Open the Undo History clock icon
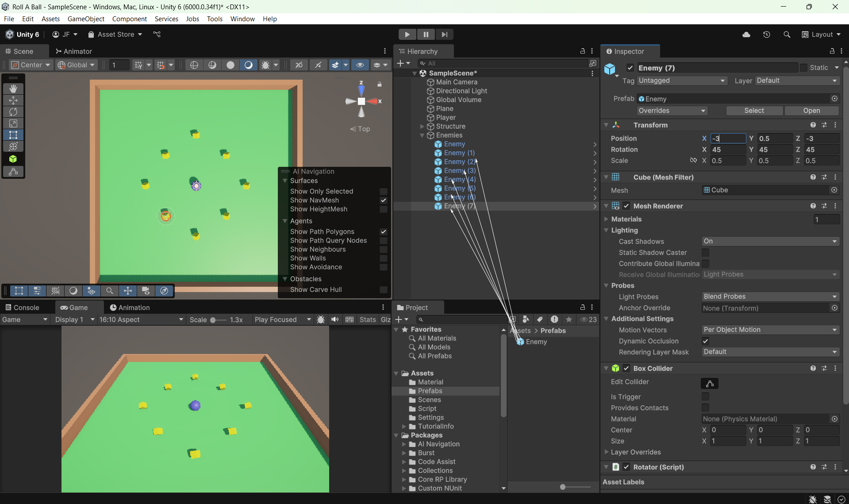 pyautogui.click(x=767, y=35)
